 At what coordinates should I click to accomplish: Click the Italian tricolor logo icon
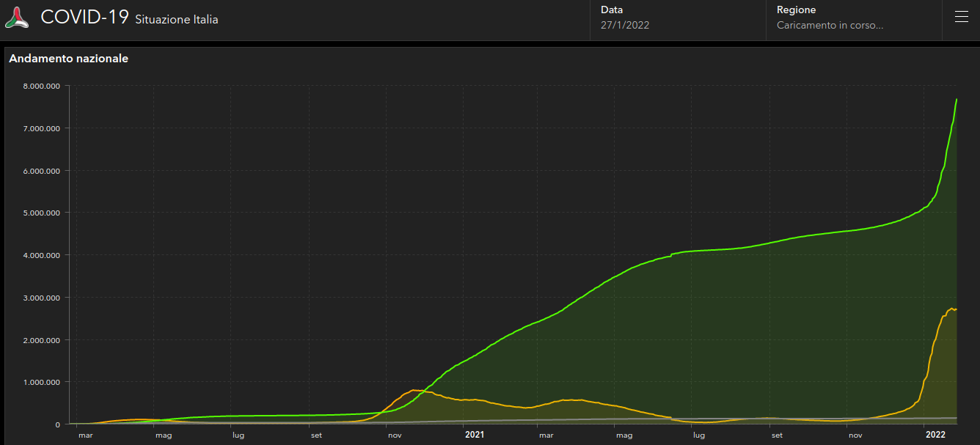tap(17, 18)
